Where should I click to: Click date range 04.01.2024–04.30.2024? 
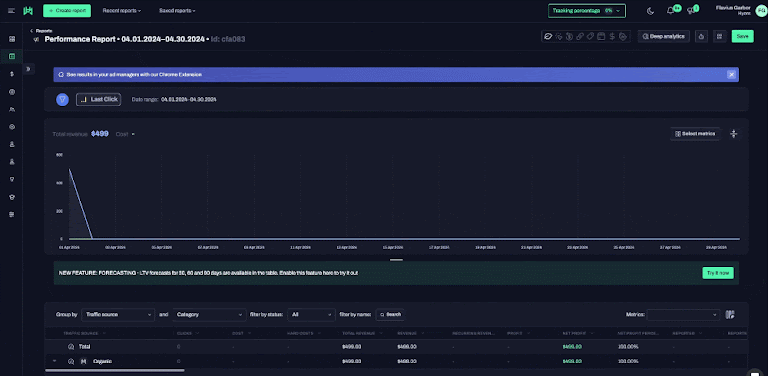(x=189, y=99)
